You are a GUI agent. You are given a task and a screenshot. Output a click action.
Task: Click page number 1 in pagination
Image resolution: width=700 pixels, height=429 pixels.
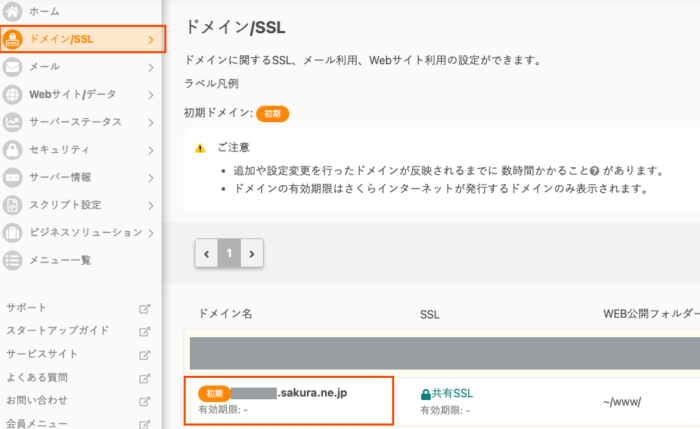(x=229, y=254)
